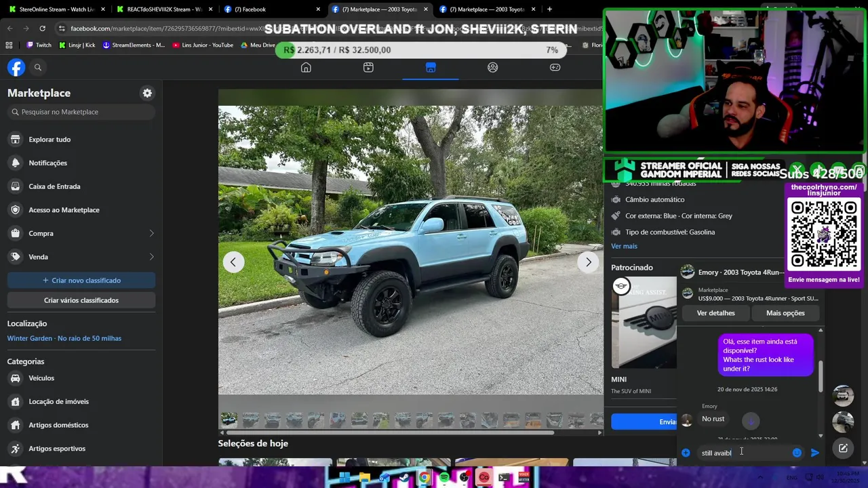868x488 pixels.
Task: Expand the Compra section
Action: tap(81, 233)
